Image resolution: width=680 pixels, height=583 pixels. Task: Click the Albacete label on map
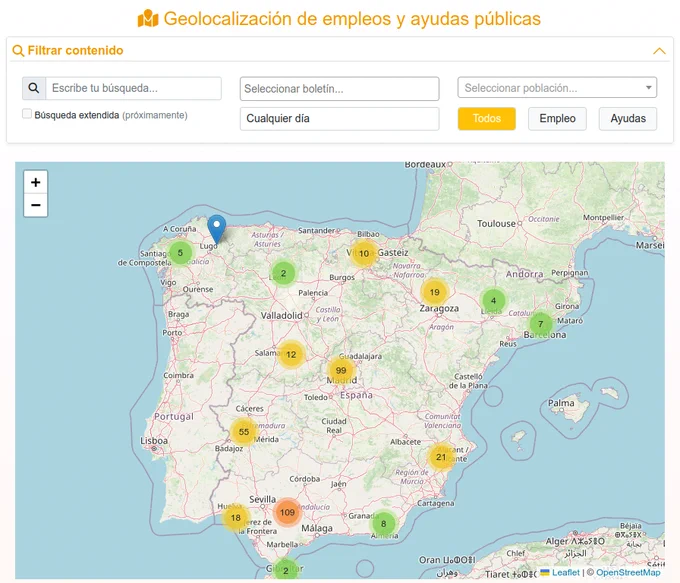pyautogui.click(x=405, y=442)
